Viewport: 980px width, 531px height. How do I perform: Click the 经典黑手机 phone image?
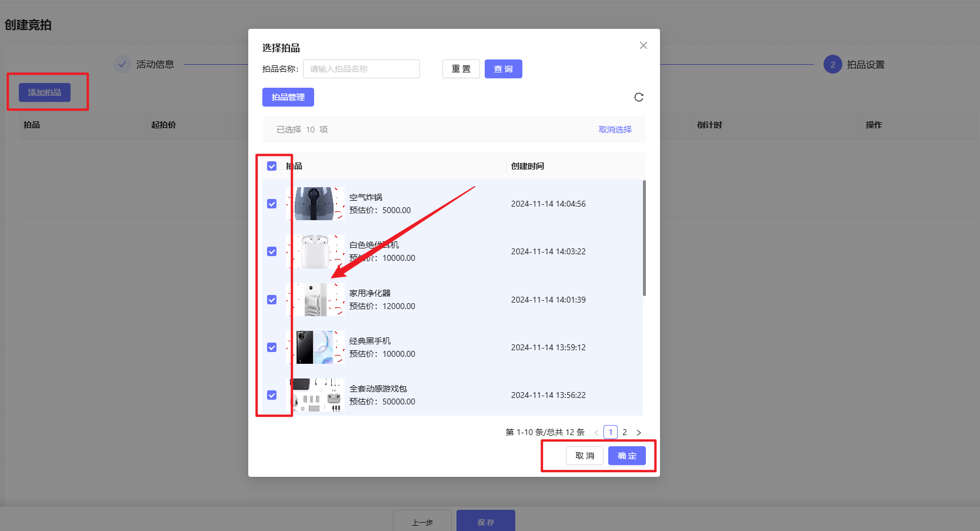[315, 347]
